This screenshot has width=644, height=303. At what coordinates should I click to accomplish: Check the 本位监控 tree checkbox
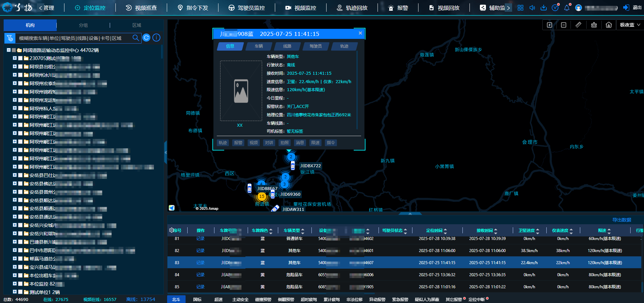[20, 284]
